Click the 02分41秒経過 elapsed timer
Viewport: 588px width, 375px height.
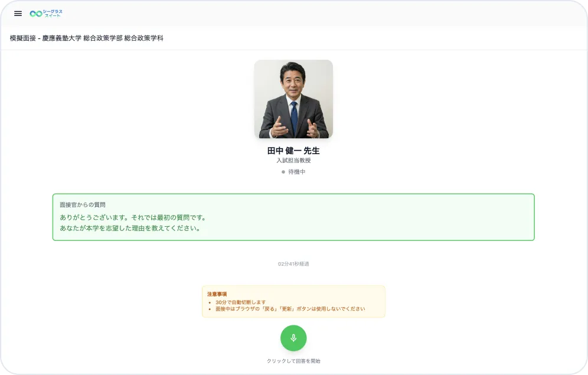293,264
